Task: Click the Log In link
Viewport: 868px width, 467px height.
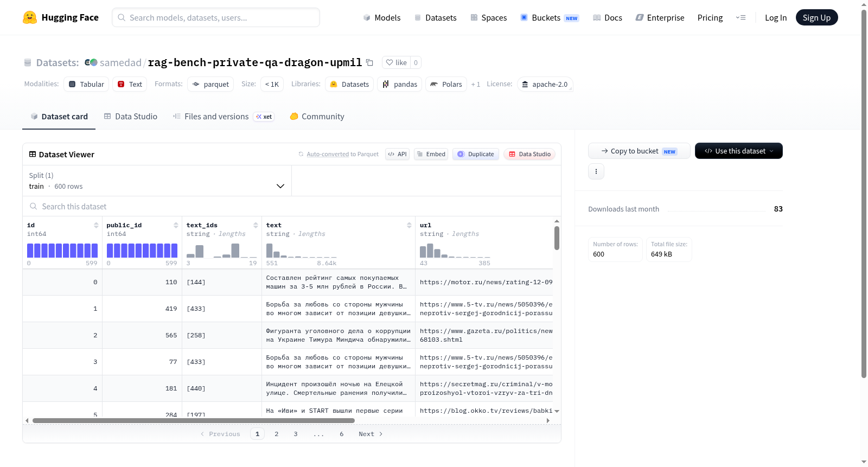Action: click(x=776, y=17)
